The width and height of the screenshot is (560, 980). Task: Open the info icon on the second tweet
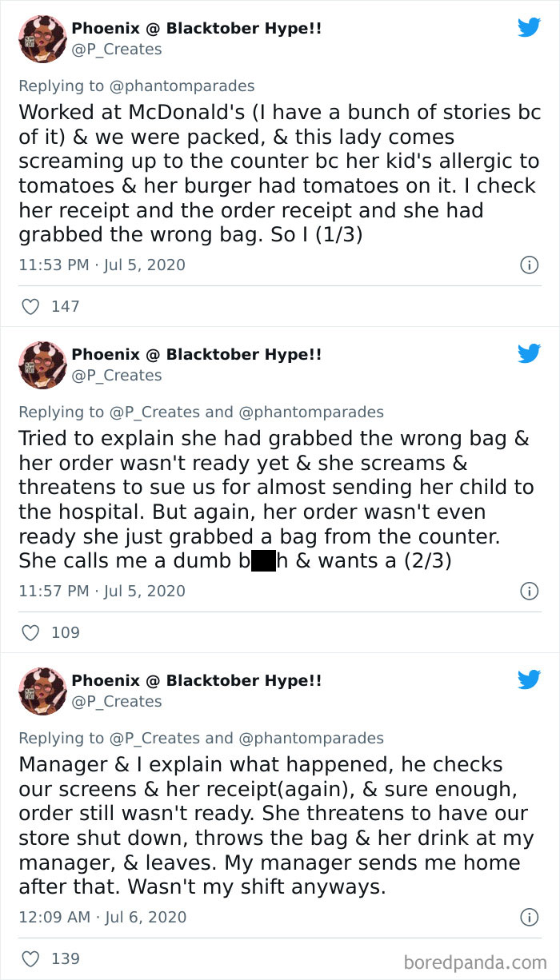click(530, 592)
